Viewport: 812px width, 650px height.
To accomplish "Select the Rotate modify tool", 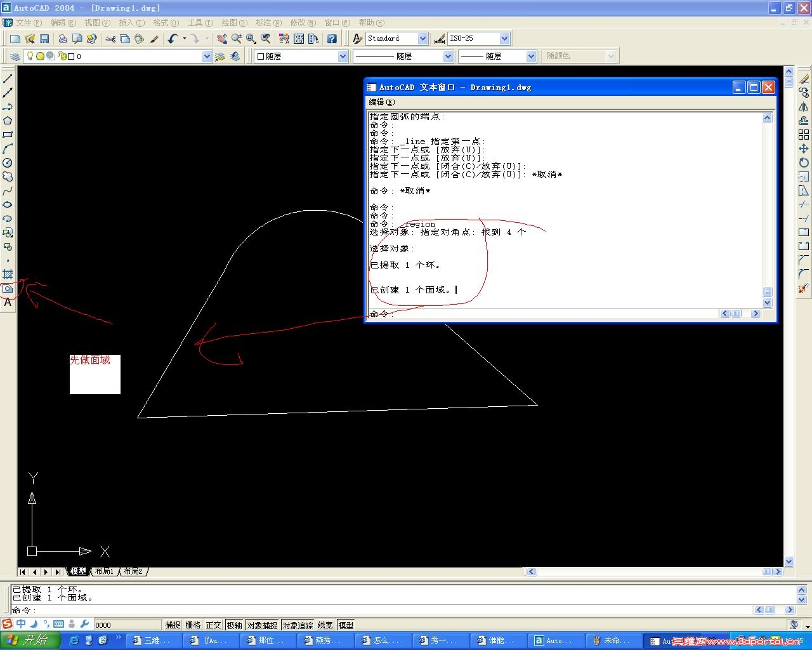I will pos(804,162).
